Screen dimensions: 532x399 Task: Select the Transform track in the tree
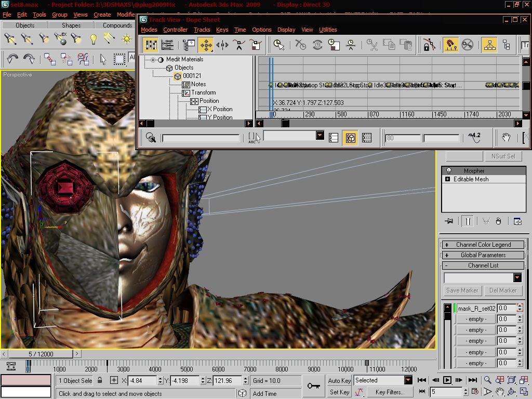tap(203, 92)
